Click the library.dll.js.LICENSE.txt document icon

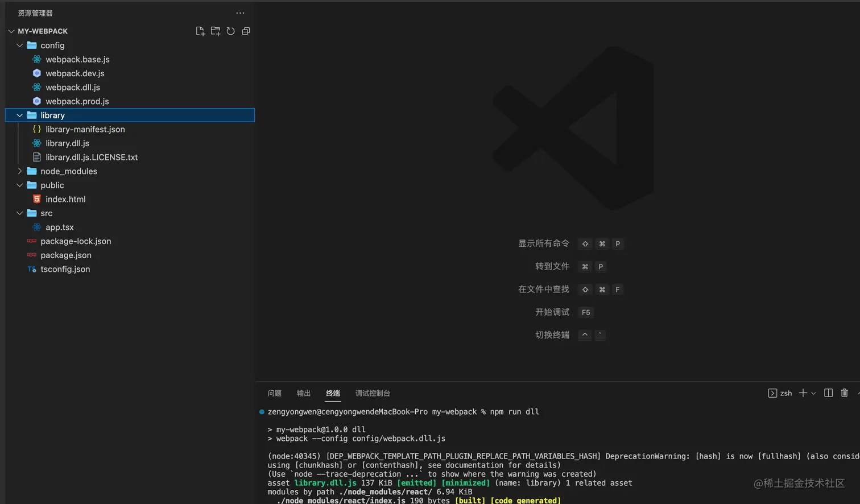(x=37, y=157)
